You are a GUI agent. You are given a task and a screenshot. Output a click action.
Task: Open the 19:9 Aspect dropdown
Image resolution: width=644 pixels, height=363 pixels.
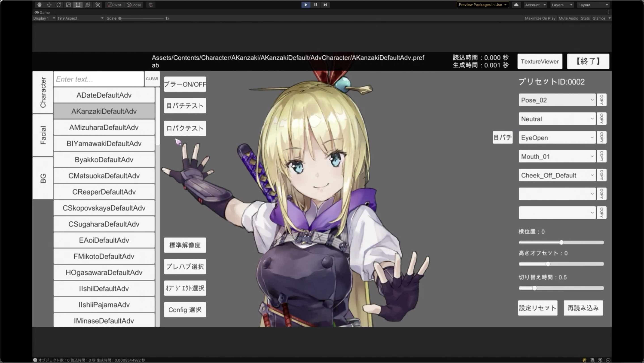point(80,18)
